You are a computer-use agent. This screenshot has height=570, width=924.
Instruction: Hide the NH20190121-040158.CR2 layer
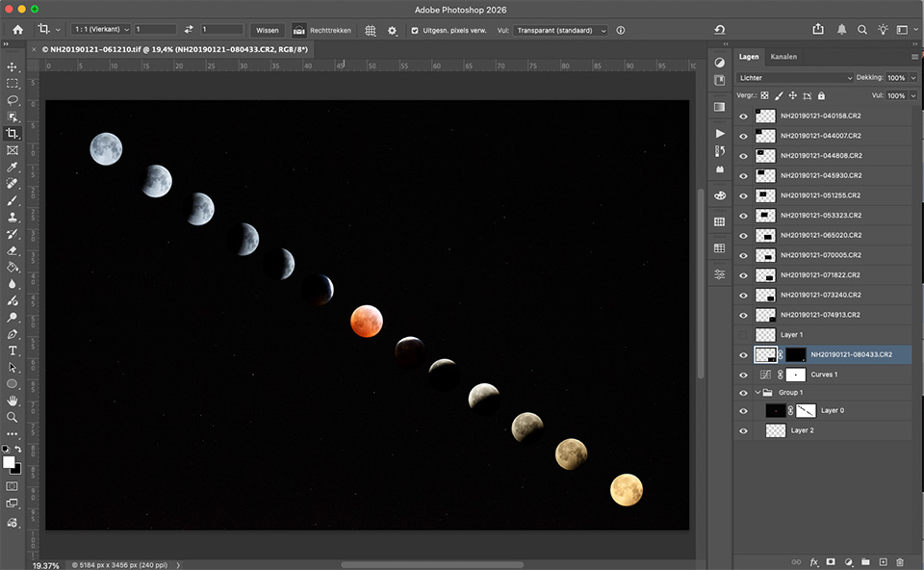742,116
